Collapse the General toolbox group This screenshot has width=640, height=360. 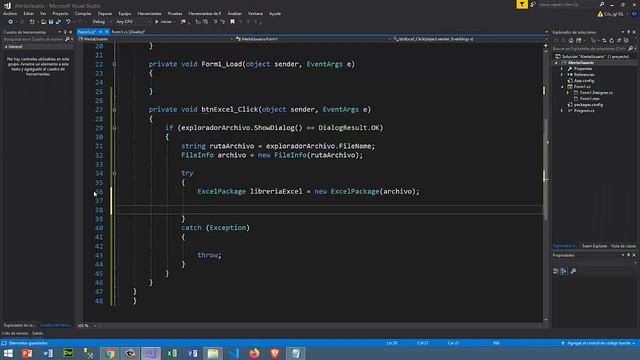(x=6, y=47)
